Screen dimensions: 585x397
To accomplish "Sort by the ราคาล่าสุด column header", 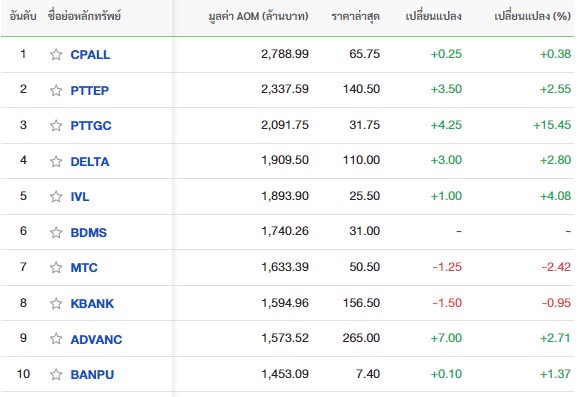I will point(356,16).
